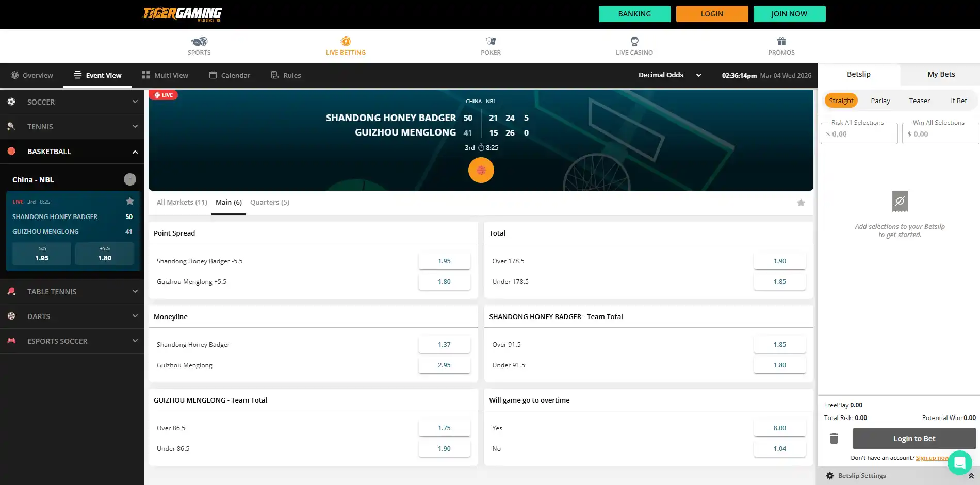
Task: Follow the Sign up now link
Action: click(933, 458)
